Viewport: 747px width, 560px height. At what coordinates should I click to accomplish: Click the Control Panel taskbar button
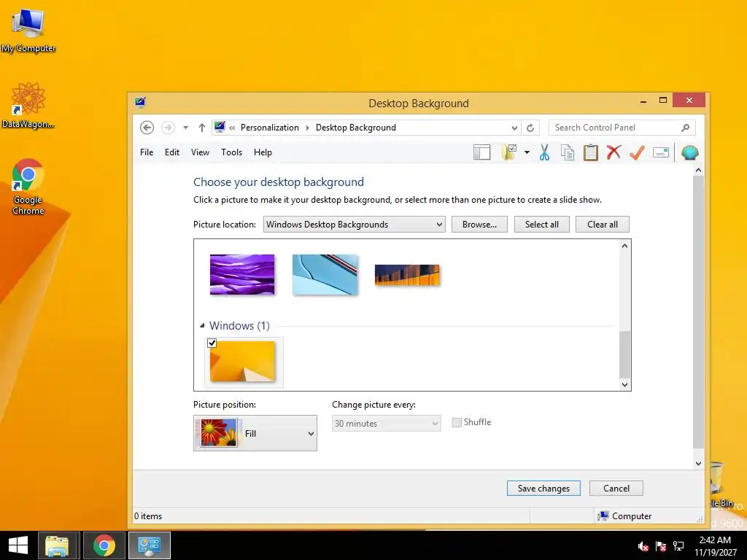tap(150, 545)
